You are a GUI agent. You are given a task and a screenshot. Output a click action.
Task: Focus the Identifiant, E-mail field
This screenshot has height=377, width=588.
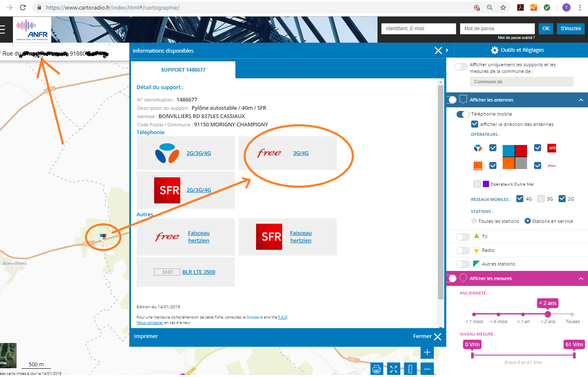coord(419,29)
